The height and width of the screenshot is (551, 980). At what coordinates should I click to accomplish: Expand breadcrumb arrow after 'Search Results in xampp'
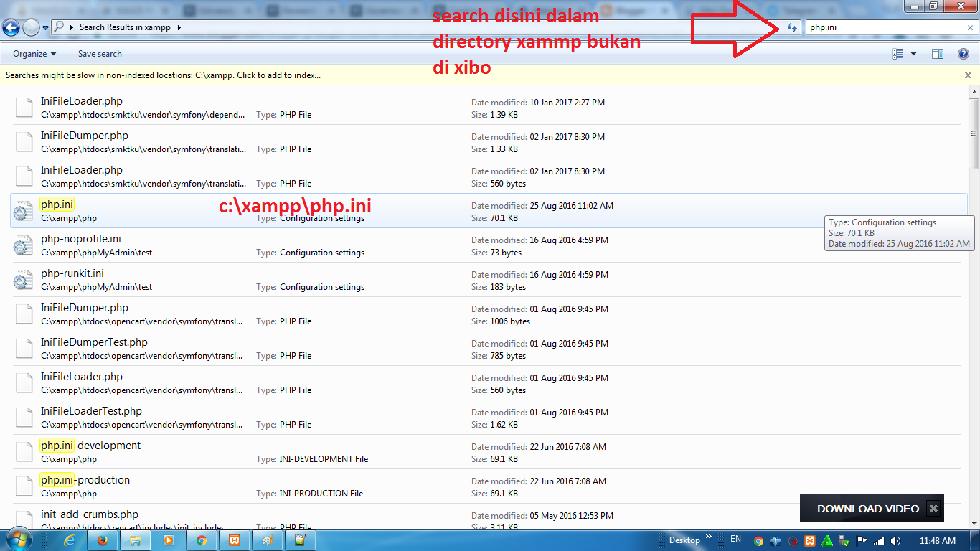pos(179,27)
